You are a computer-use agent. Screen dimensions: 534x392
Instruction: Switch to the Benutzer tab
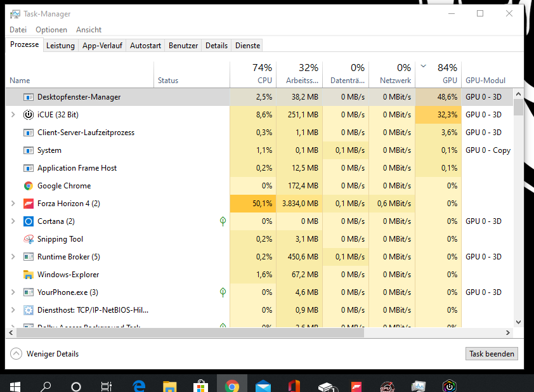point(183,46)
